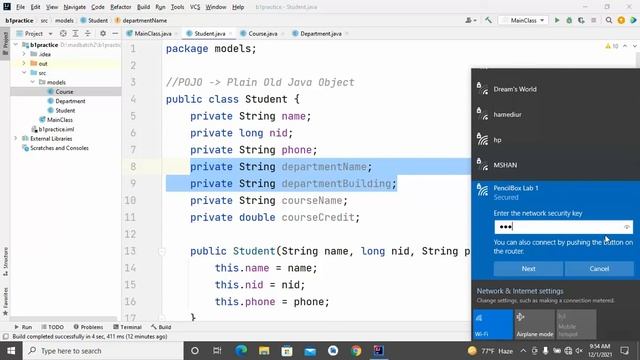Click the Windows search box
Image resolution: width=640 pixels, height=360 pixels.
tap(103, 351)
